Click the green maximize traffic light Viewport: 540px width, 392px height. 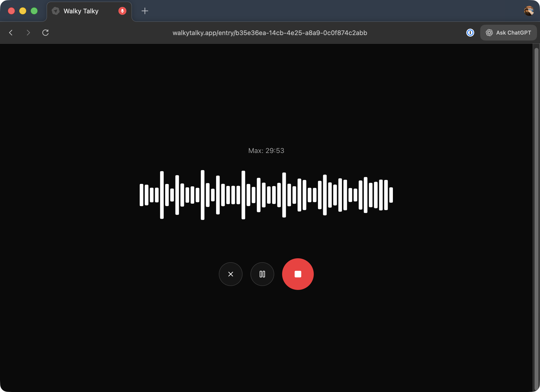(34, 11)
